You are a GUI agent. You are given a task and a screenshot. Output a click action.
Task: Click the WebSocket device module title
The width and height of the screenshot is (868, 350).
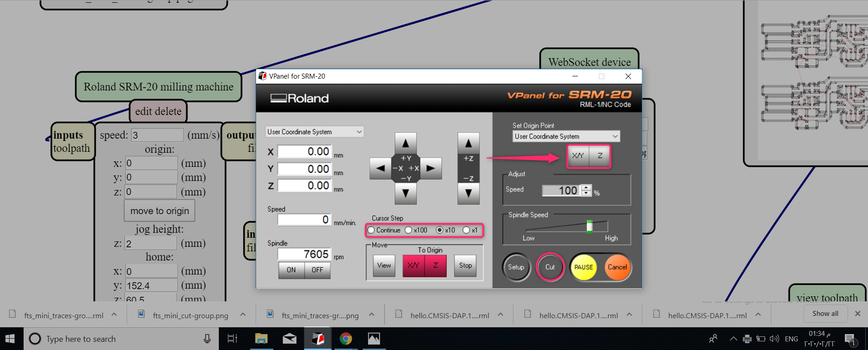click(589, 62)
